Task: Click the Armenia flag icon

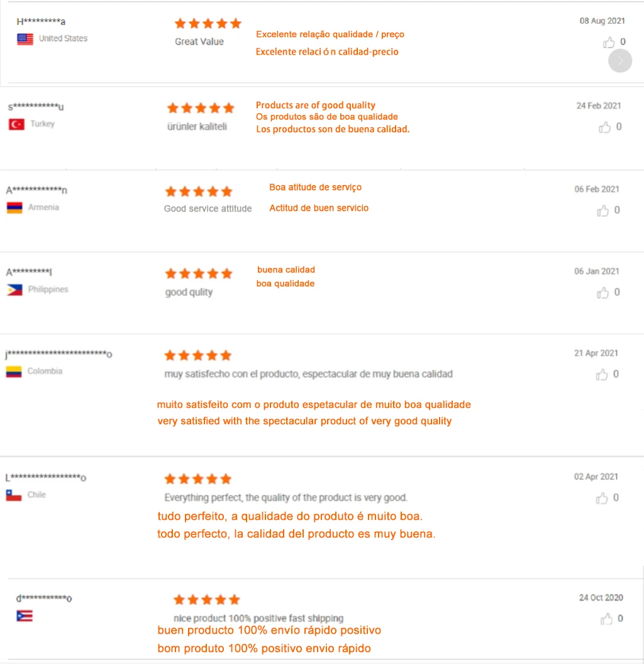Action: [14, 208]
